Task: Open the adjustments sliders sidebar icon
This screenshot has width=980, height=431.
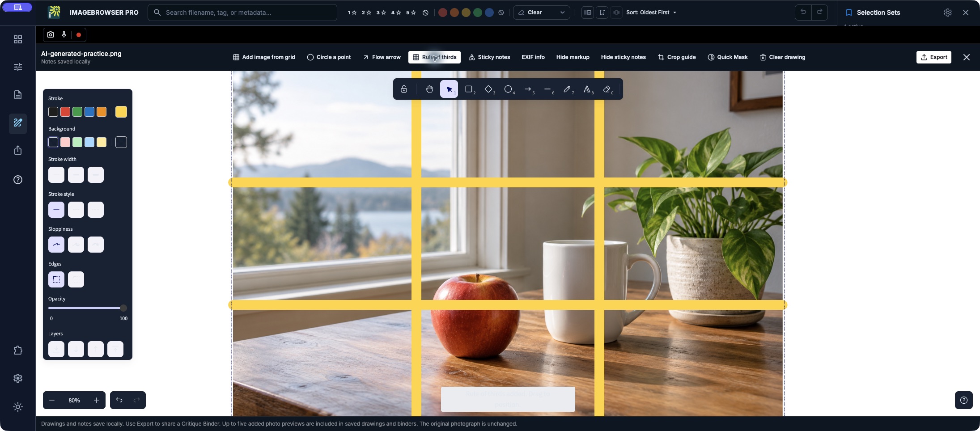Action: point(18,67)
